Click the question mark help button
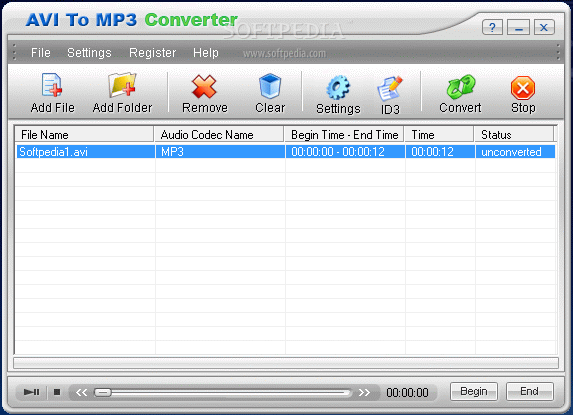 (x=492, y=27)
